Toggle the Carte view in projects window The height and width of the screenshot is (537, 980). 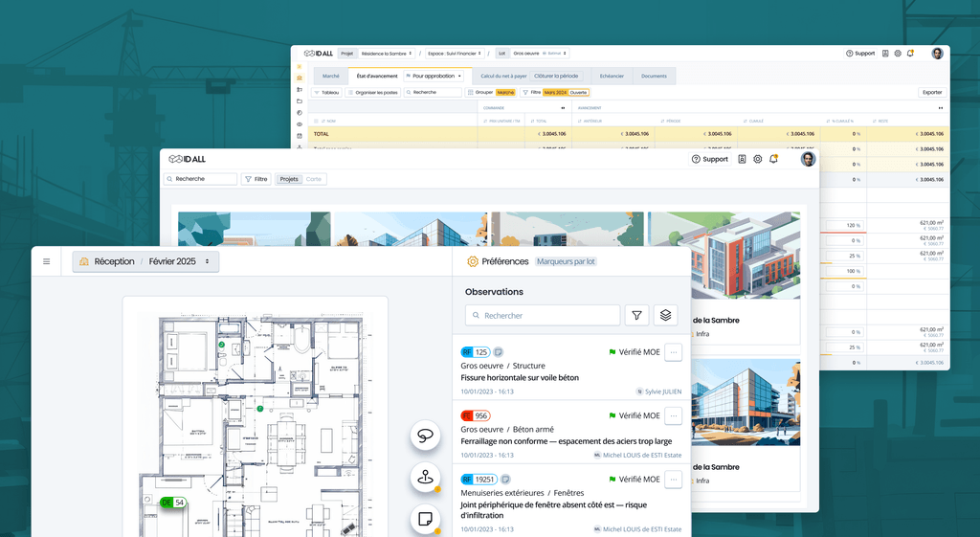pyautogui.click(x=314, y=179)
